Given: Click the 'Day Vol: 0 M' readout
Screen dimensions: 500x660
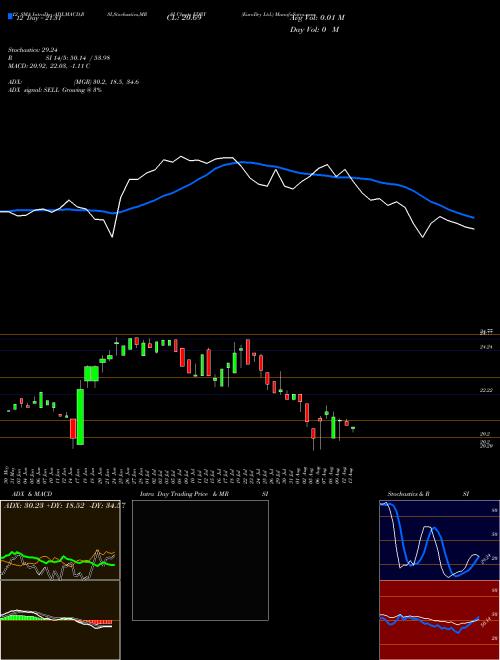Looking at the screenshot, I should [314, 30].
